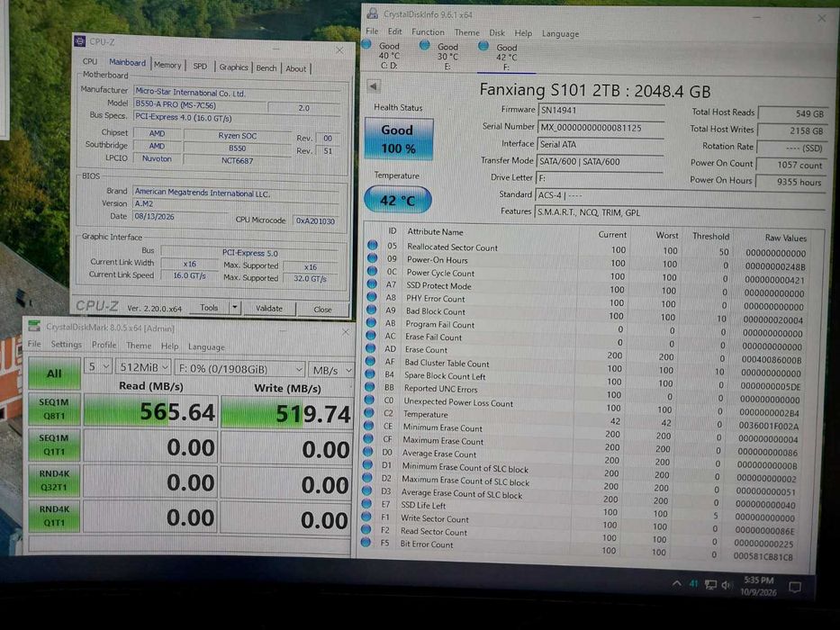Click status orb of Bit Error Count row
Viewport: 840px width, 630px height.
[366, 542]
